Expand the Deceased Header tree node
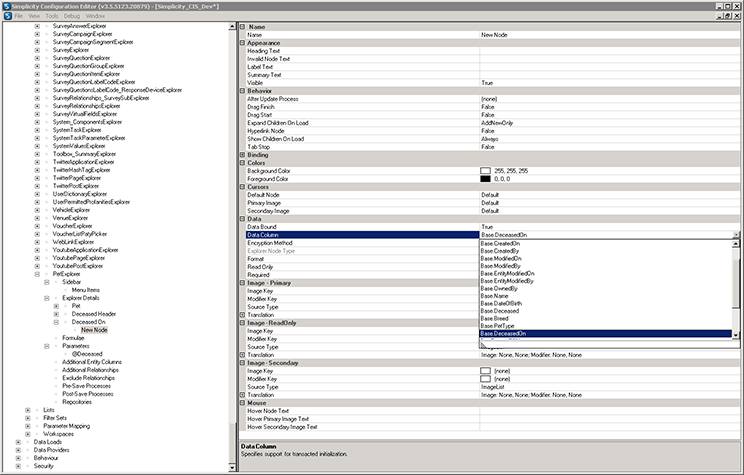Screen dimensions: 744x475 pos(56,314)
